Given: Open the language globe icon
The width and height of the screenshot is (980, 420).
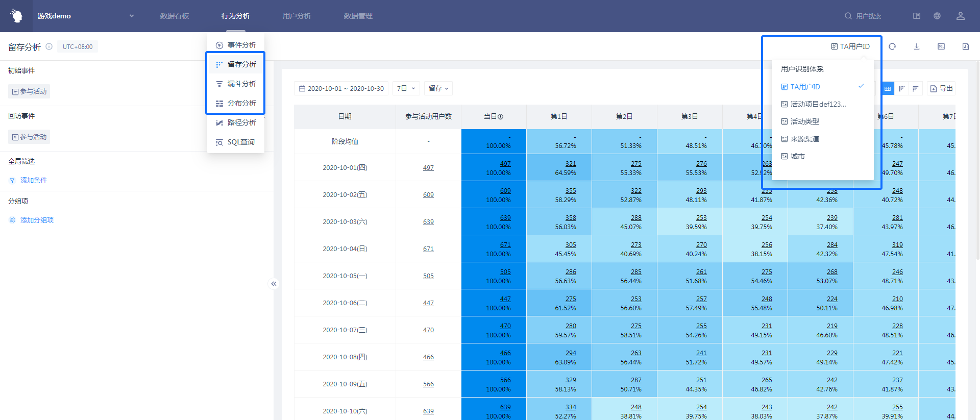Looking at the screenshot, I should point(937,16).
